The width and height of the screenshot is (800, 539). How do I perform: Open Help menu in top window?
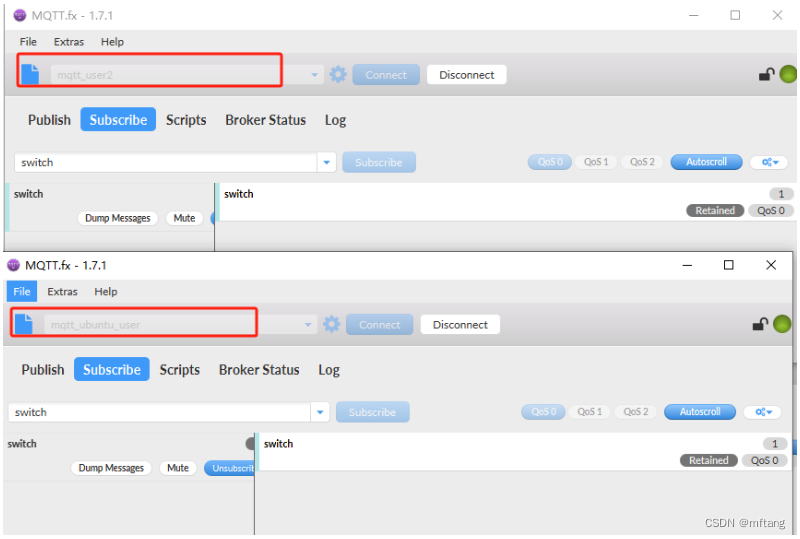coord(112,42)
